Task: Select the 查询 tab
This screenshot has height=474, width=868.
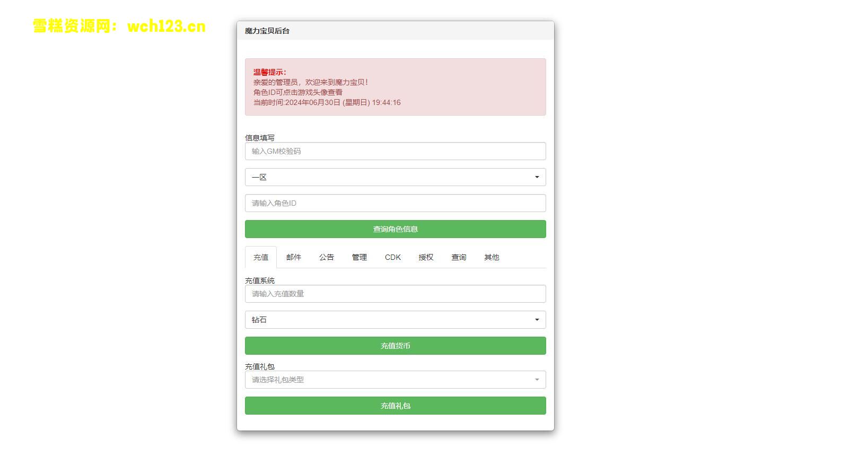Action: pos(459,257)
